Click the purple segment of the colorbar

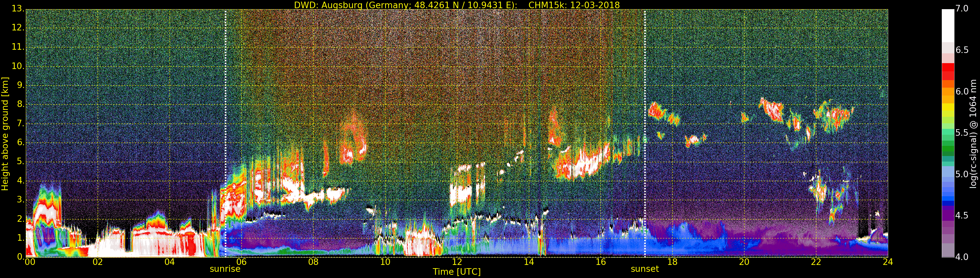pos(948,215)
